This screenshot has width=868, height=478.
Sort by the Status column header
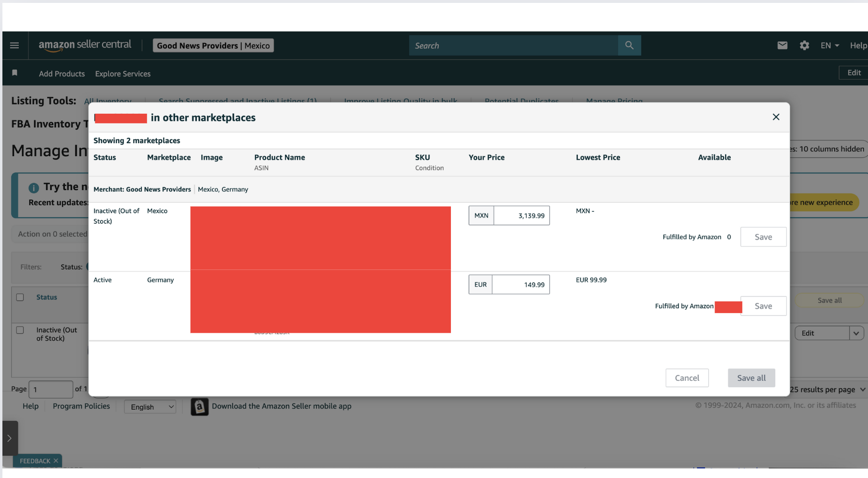[46, 297]
